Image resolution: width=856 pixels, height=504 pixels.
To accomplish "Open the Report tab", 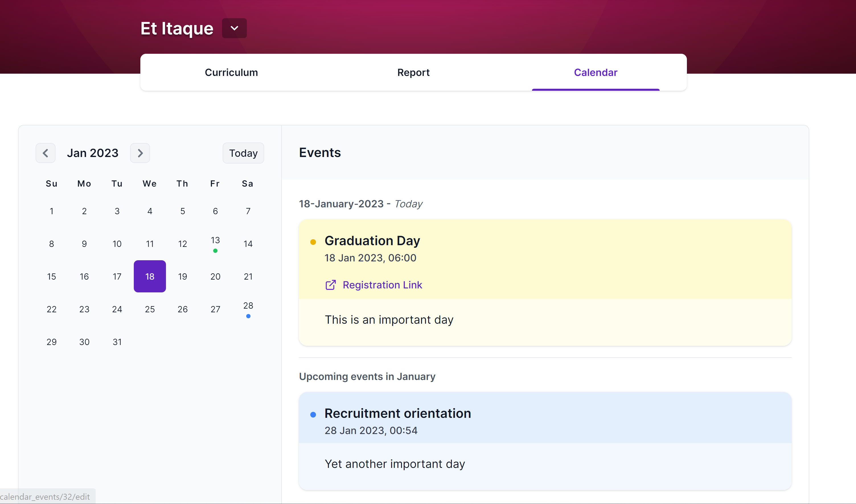I will [x=413, y=72].
